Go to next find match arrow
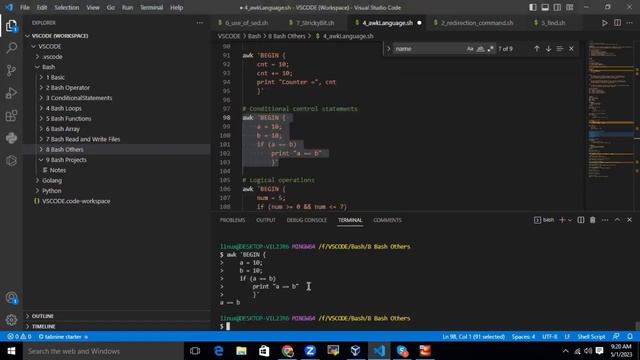The image size is (640, 360). pyautogui.click(x=548, y=49)
